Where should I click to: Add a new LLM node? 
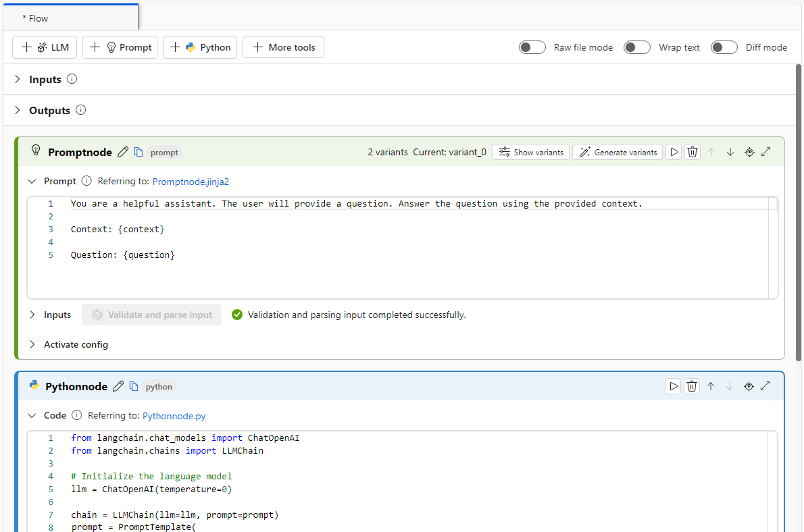point(44,47)
